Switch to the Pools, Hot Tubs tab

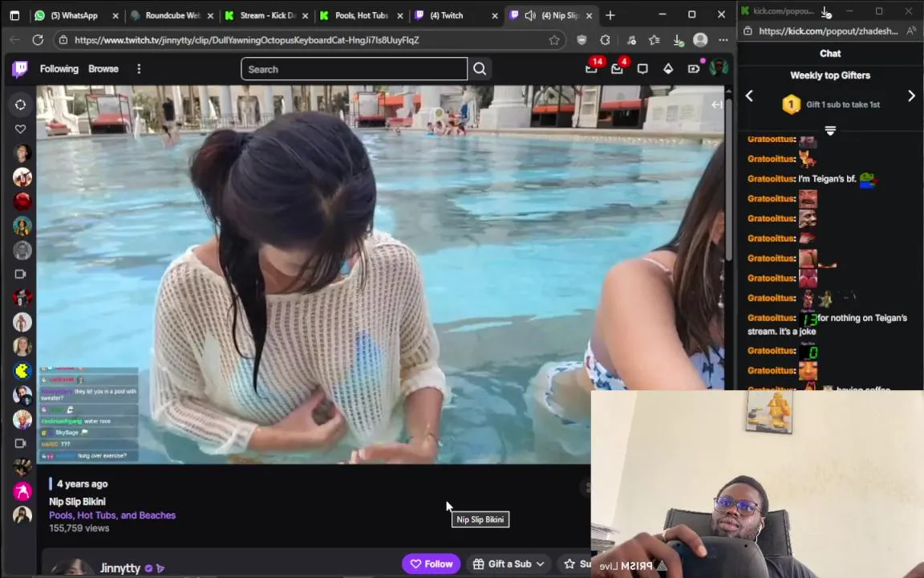click(361, 15)
